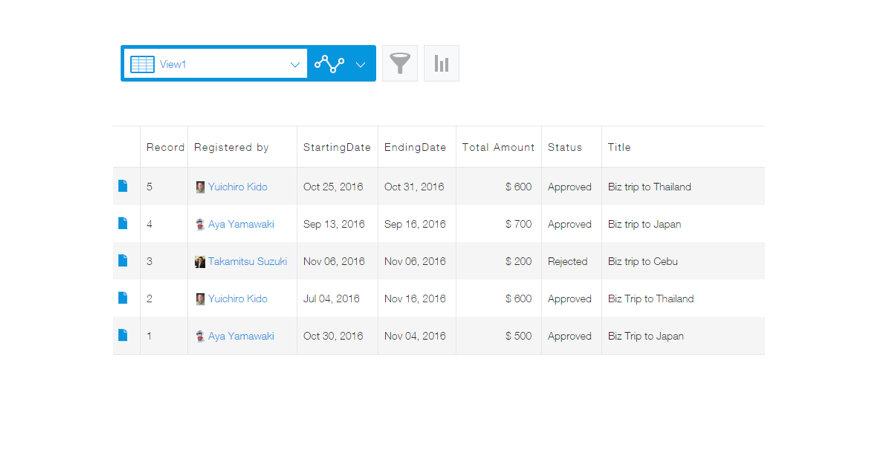879x450 pixels.
Task: Open the View1 view selector
Action: click(x=215, y=64)
